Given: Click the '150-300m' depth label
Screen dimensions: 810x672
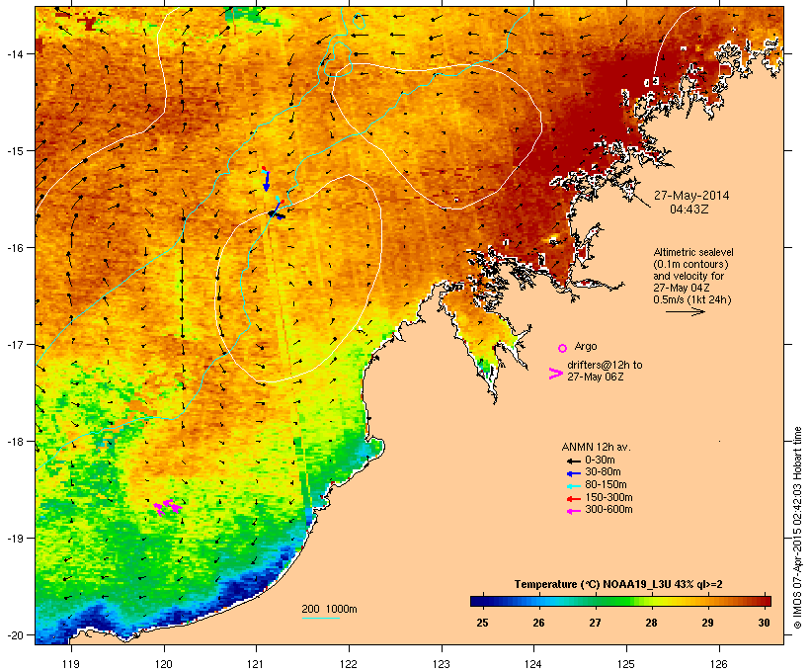Looking at the screenshot, I should [x=609, y=498].
